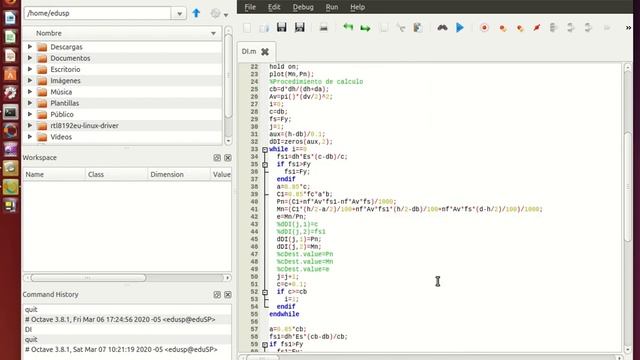
Task: Open System Settings from the dock
Action: 10,93
